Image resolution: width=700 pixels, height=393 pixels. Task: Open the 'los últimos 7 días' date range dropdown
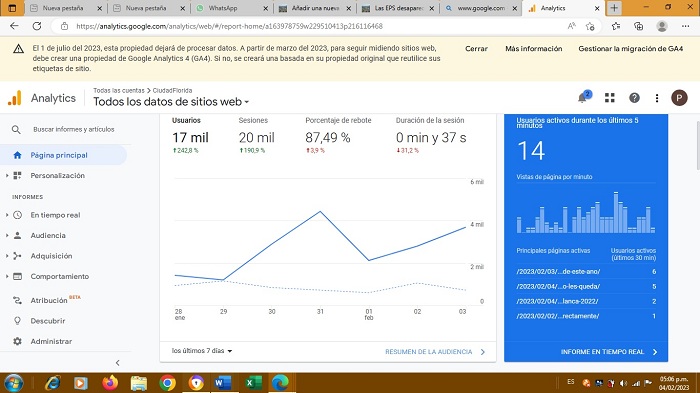click(x=202, y=351)
